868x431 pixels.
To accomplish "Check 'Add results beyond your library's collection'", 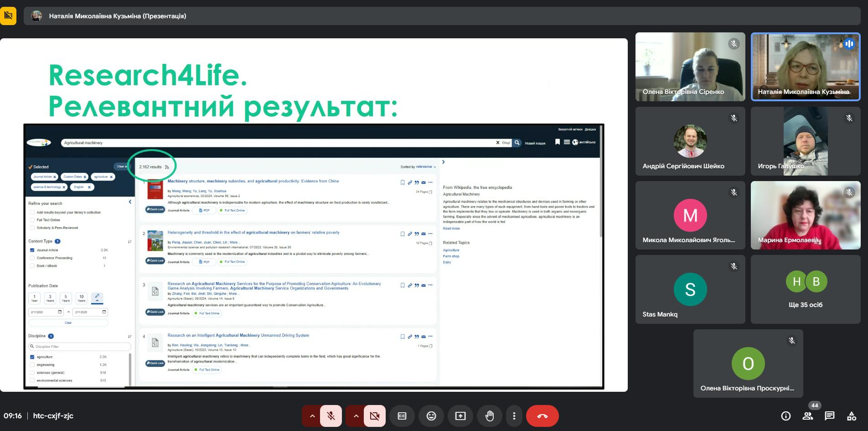I will click(32, 212).
